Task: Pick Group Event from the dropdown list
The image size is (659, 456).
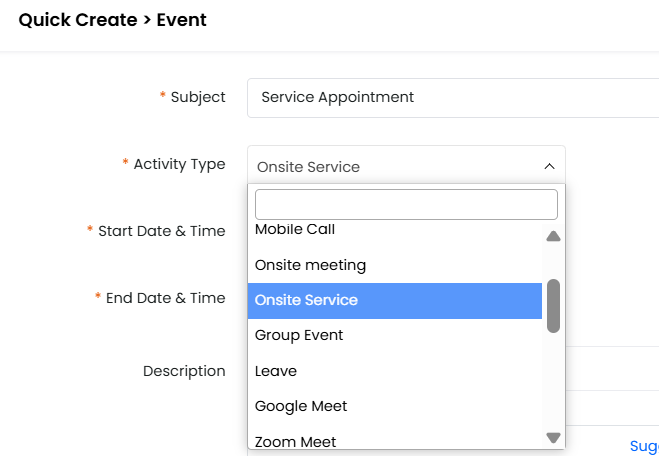Action: [x=299, y=335]
